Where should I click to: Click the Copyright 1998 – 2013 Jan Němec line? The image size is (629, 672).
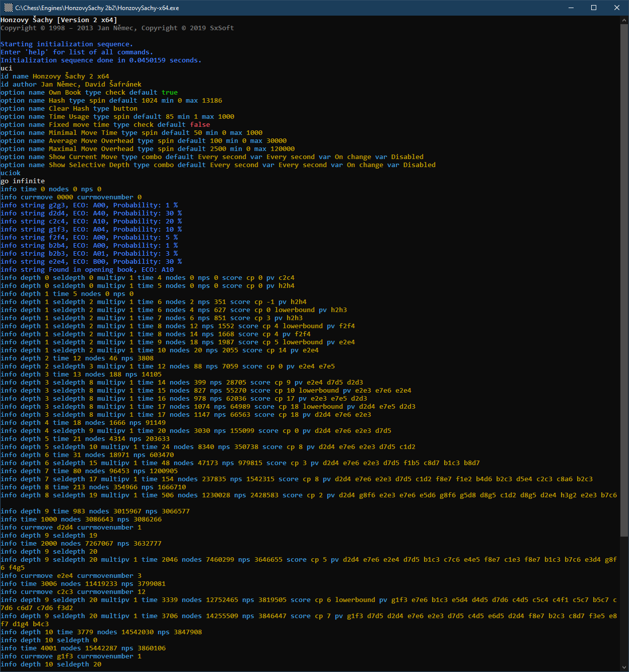(117, 28)
